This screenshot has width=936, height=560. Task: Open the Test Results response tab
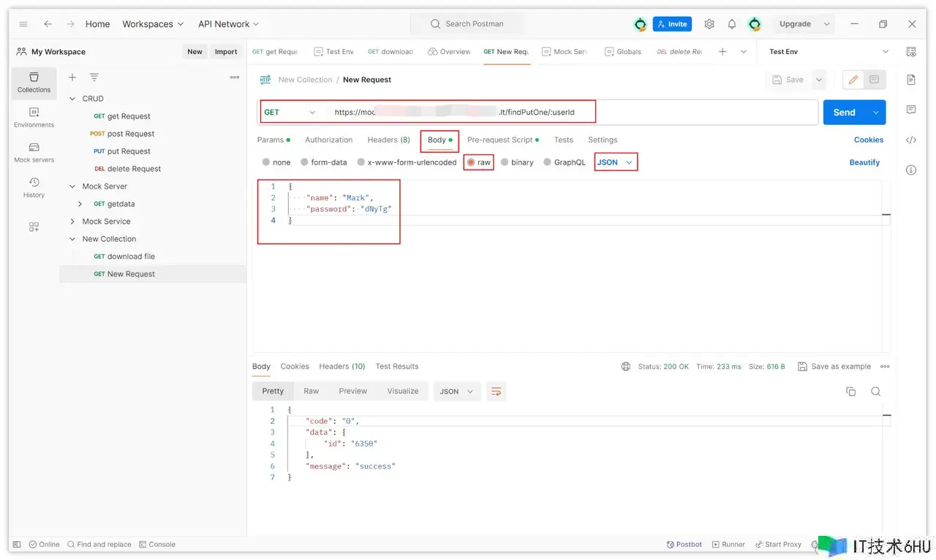(x=397, y=367)
